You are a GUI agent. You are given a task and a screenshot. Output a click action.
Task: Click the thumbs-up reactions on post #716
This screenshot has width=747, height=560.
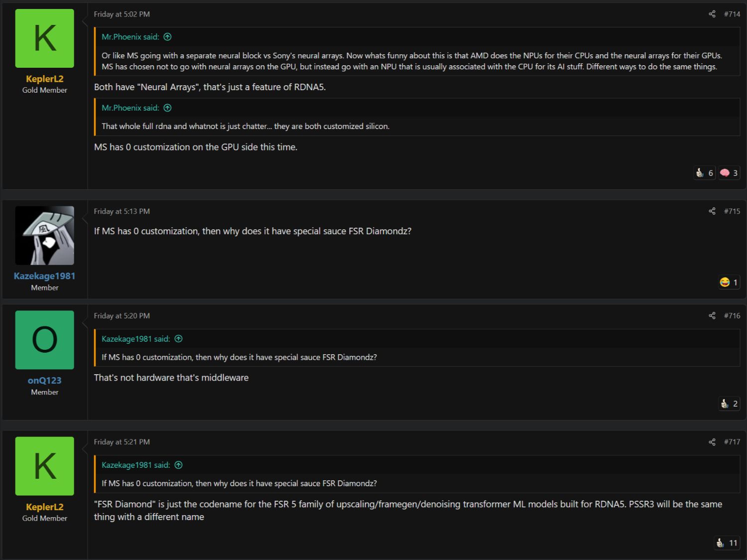pyautogui.click(x=729, y=404)
